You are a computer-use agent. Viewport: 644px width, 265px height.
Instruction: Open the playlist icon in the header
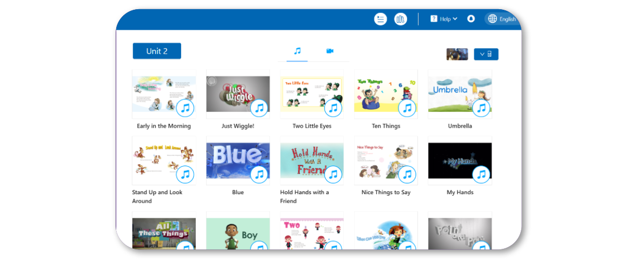click(x=381, y=19)
